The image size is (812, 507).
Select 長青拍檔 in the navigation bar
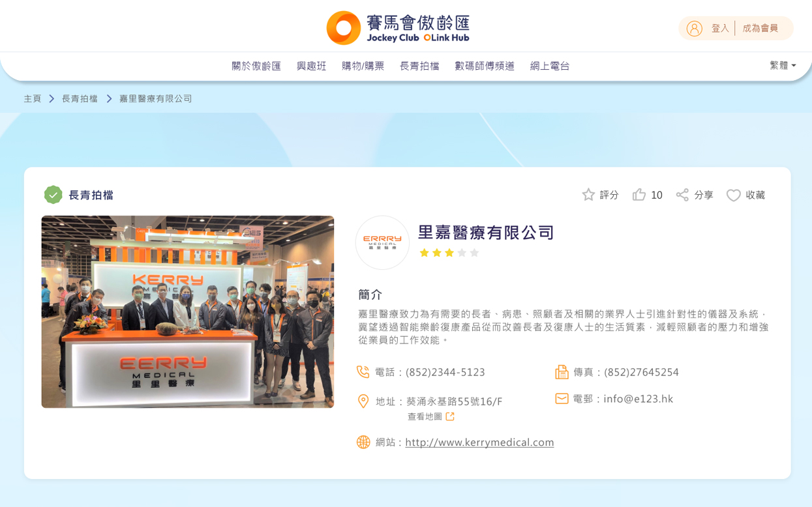tap(419, 66)
